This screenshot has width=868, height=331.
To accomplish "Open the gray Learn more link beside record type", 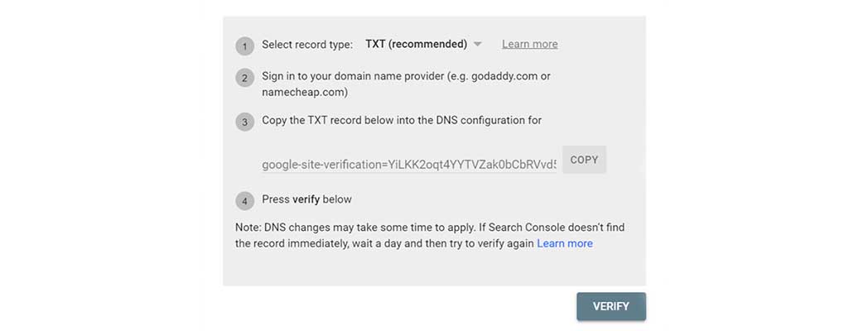I will pyautogui.click(x=529, y=45).
